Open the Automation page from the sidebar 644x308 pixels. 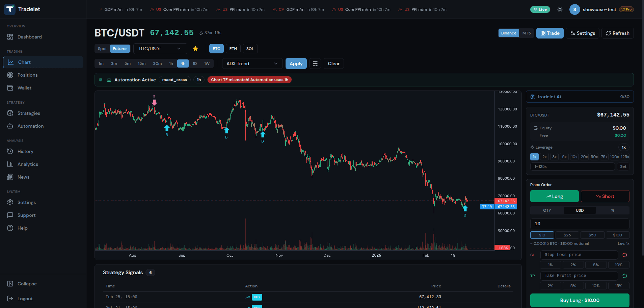pyautogui.click(x=29, y=126)
